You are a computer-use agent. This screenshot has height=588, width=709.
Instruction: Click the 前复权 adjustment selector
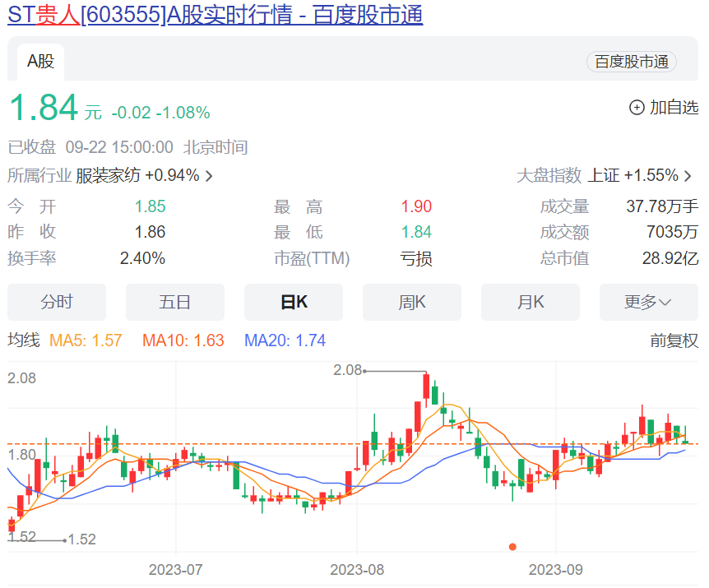pos(674,340)
